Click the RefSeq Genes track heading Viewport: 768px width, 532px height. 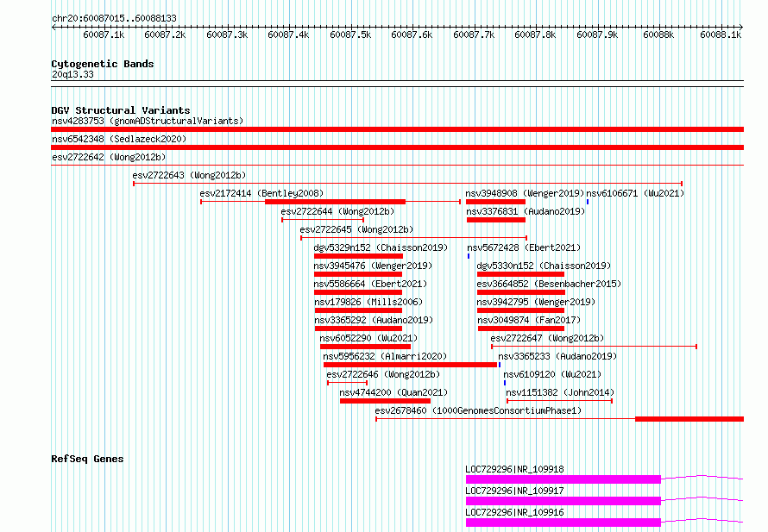coord(87,459)
